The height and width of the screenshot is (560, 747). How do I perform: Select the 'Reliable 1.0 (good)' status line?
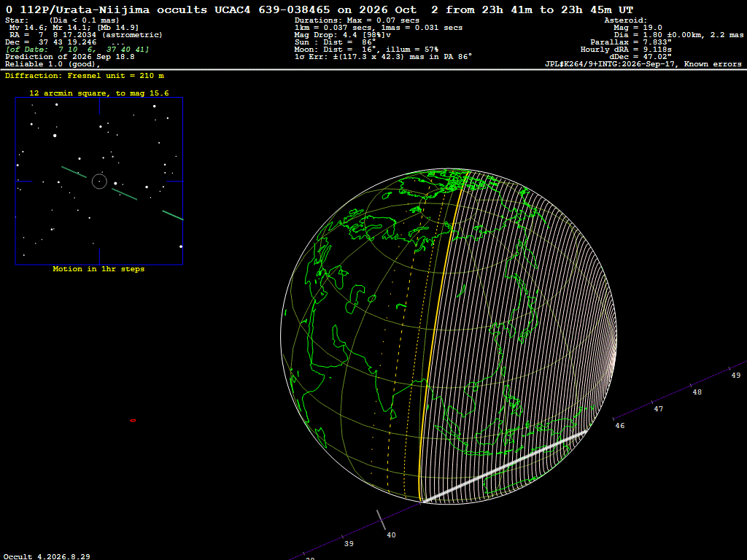(x=53, y=64)
